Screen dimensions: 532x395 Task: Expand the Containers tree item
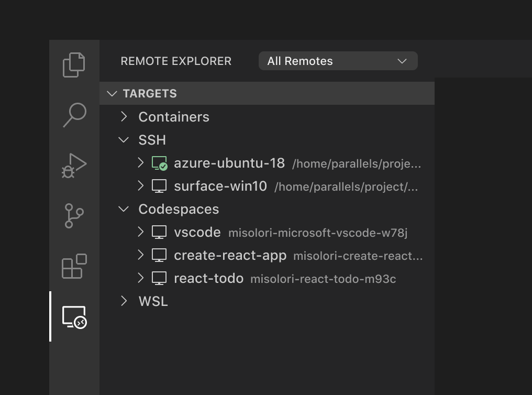coord(124,117)
